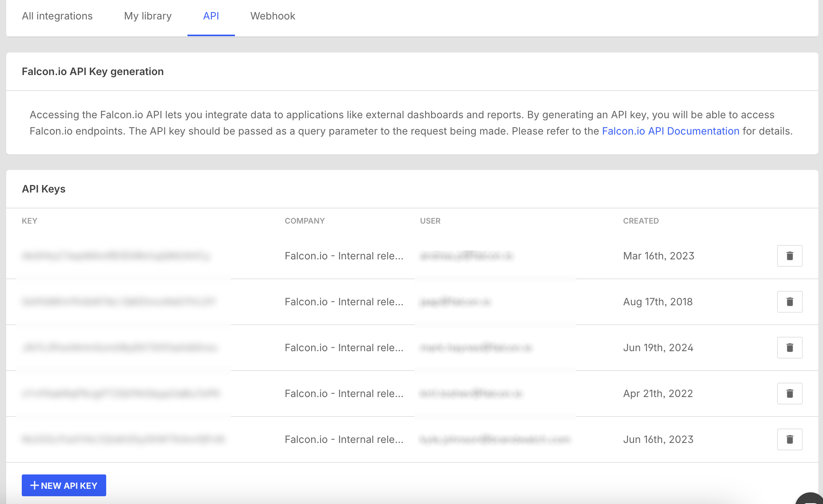Delete the API key created Mar 16th, 2023
Viewport: 823px width, 504px height.
[790, 256]
